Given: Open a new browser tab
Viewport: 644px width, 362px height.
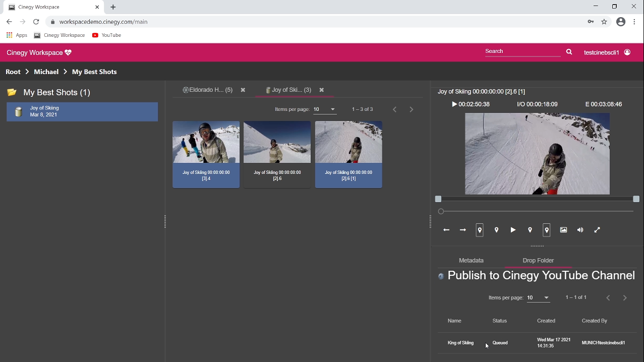Looking at the screenshot, I should (113, 7).
